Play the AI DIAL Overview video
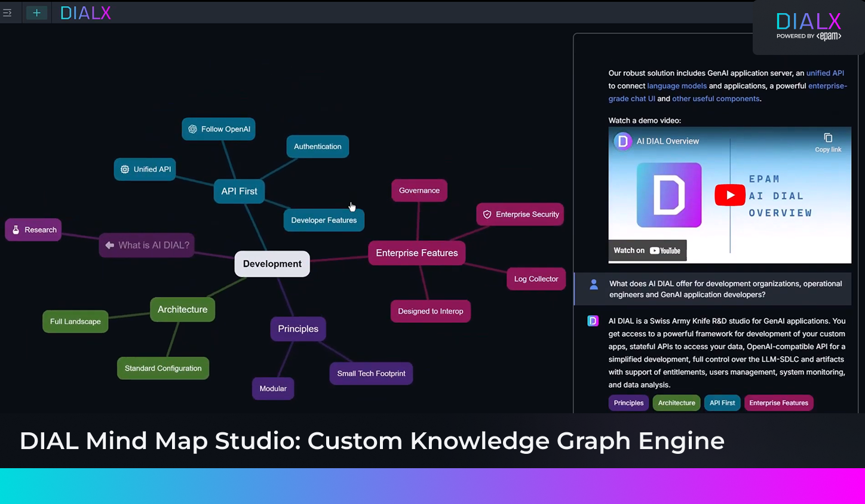 click(729, 195)
